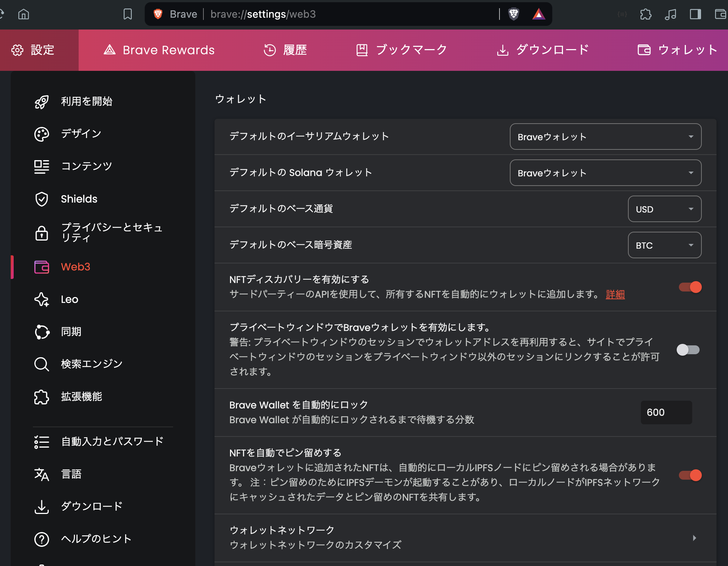
Task: Click the translate icon for 言語
Action: pos(42,474)
